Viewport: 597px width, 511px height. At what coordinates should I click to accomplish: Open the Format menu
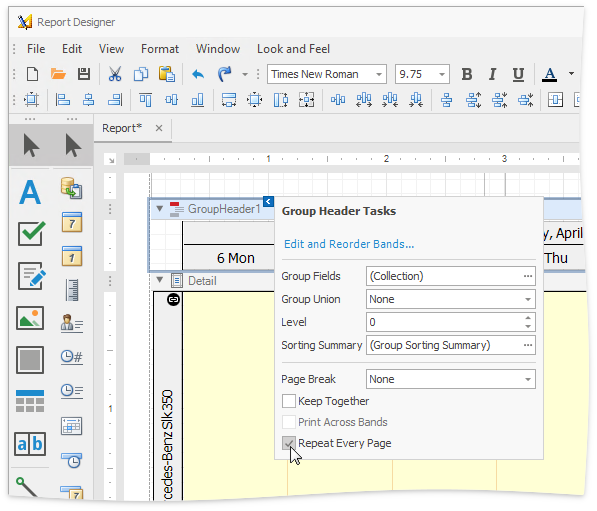click(x=160, y=49)
